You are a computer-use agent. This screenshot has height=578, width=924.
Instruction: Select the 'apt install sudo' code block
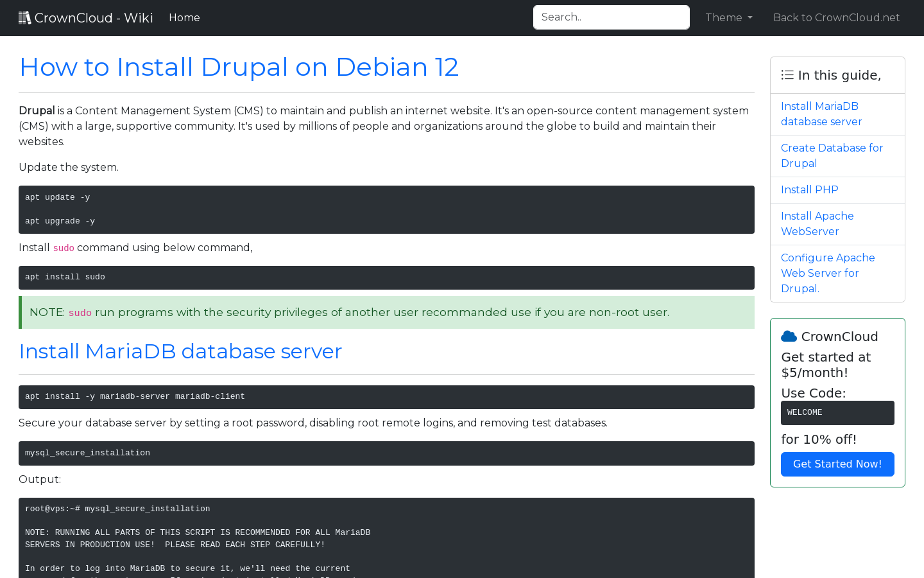pyautogui.click(x=386, y=277)
